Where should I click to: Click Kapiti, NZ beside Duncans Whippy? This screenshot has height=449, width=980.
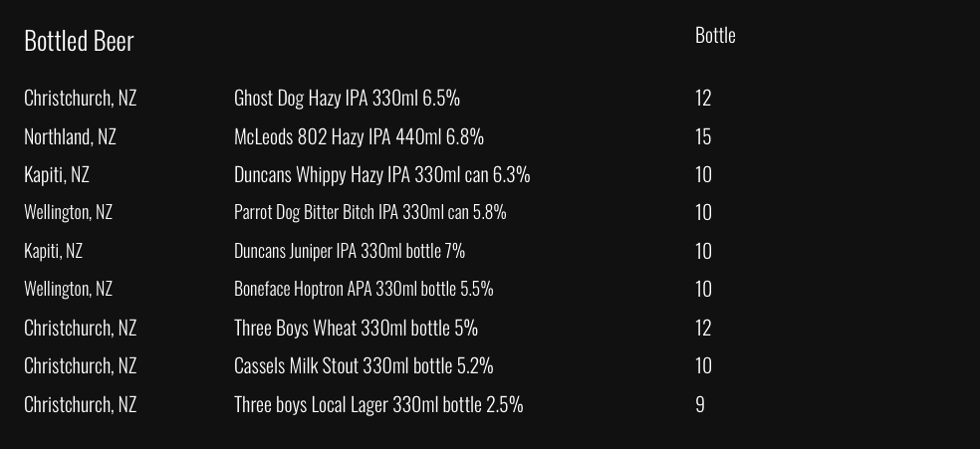point(57,175)
